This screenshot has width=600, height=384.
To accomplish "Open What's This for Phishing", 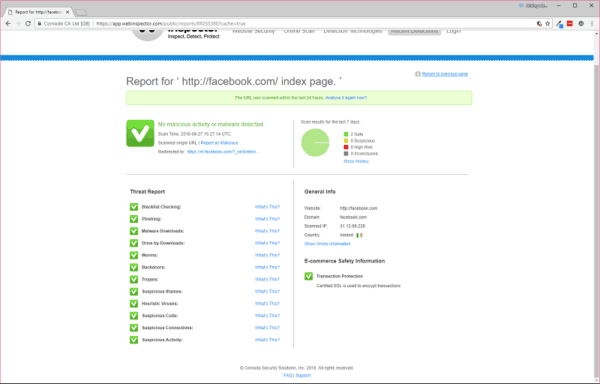I will 267,219.
